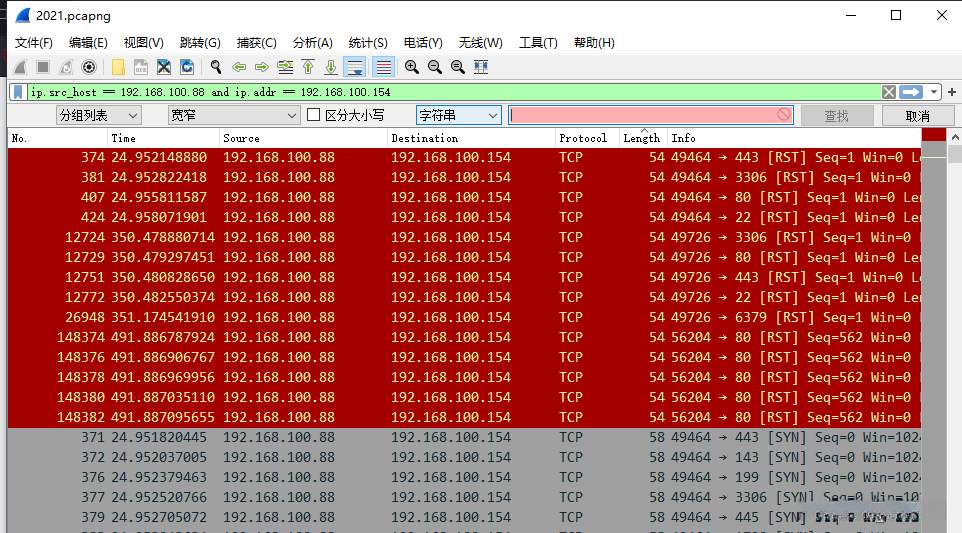Jump to the last packet
This screenshot has width=962, height=533.
coord(331,67)
